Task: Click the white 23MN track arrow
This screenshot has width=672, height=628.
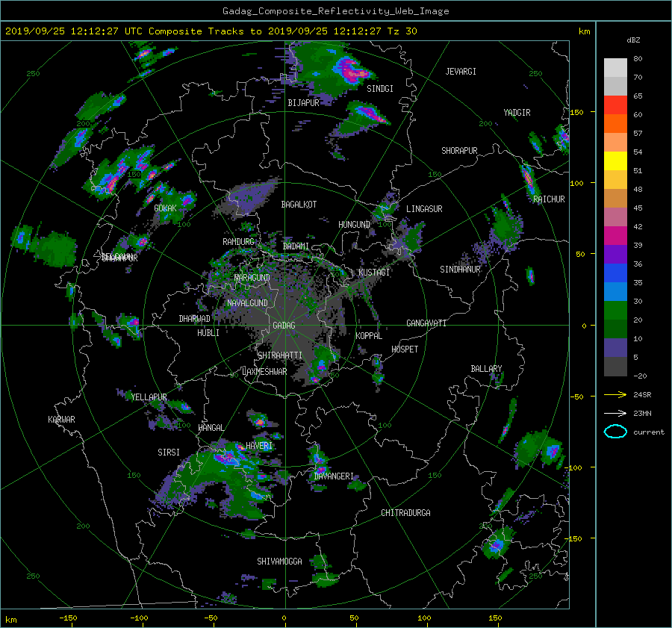Action: [615, 413]
